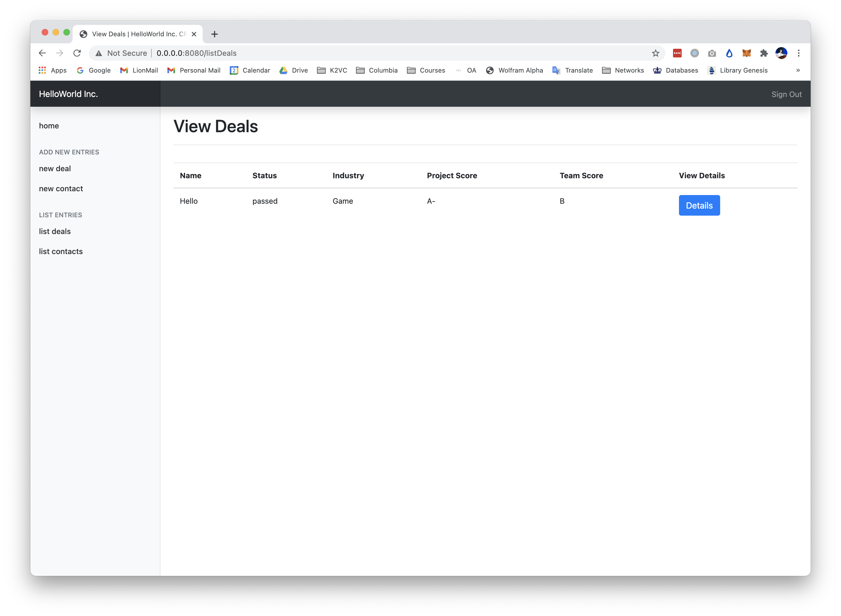The image size is (841, 616).
Task: Click the browser reload icon
Action: click(77, 53)
